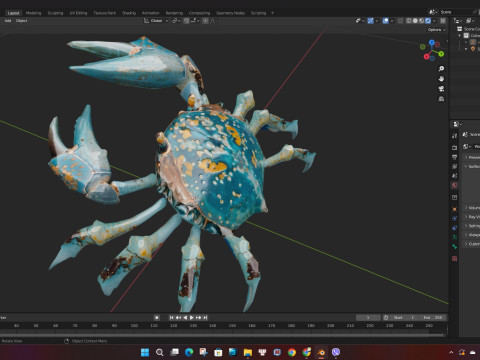Viewport: 480px width, 360px height.
Task: Toggle viewport overlays display
Action: pyautogui.click(x=386, y=21)
